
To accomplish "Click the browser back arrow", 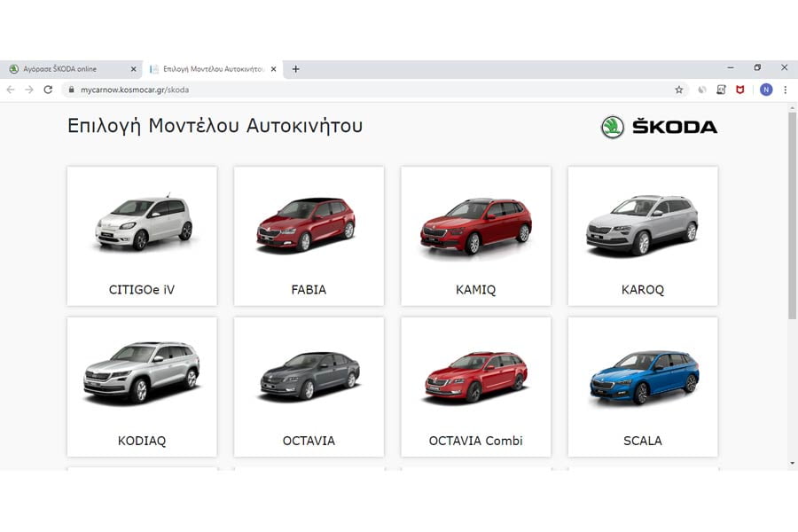I will coord(10,90).
